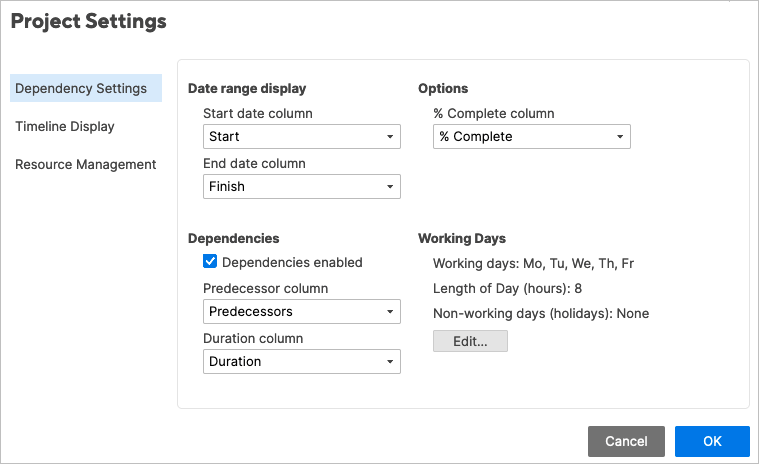Click the Duration dropdown arrow icon
Image resolution: width=759 pixels, height=464 pixels.
389,362
